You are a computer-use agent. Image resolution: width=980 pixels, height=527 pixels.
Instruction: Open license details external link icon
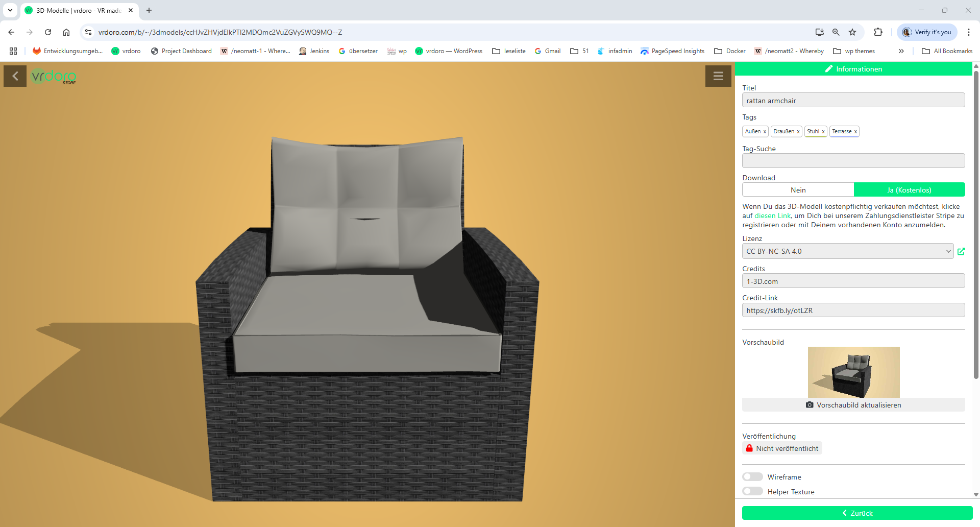pos(961,251)
